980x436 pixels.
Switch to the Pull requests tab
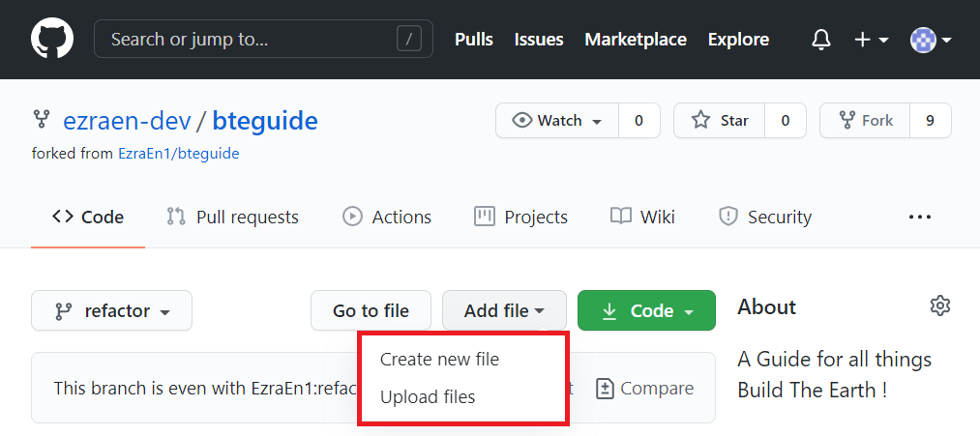coord(232,218)
